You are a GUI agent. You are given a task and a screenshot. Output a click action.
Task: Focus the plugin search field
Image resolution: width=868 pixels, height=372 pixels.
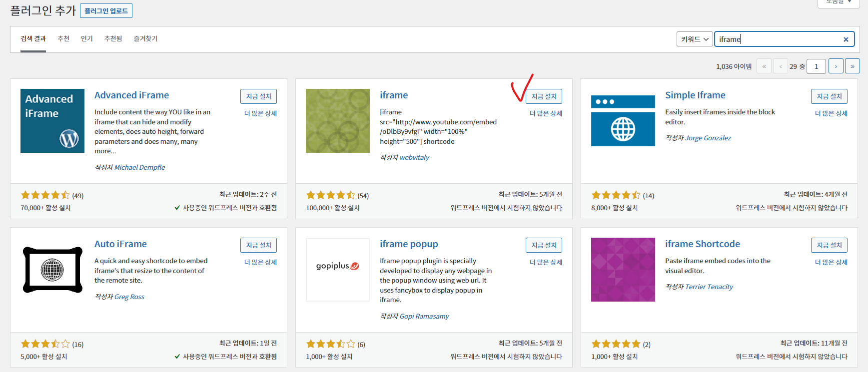pos(784,39)
